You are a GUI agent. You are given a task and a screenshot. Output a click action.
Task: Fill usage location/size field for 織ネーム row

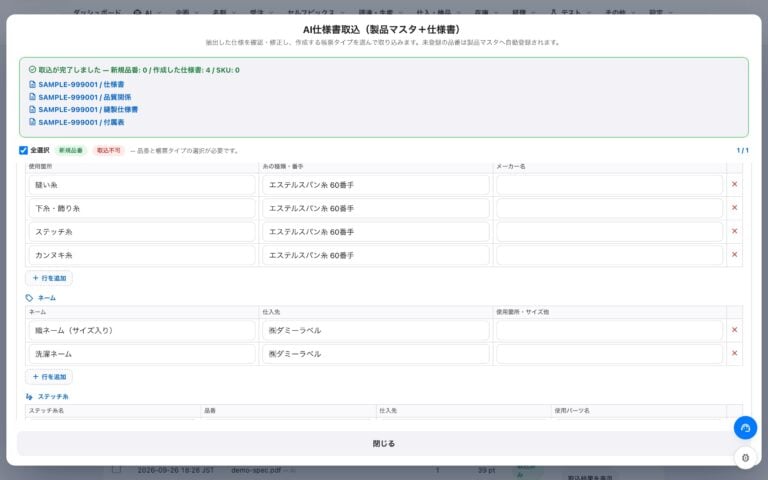(610, 330)
